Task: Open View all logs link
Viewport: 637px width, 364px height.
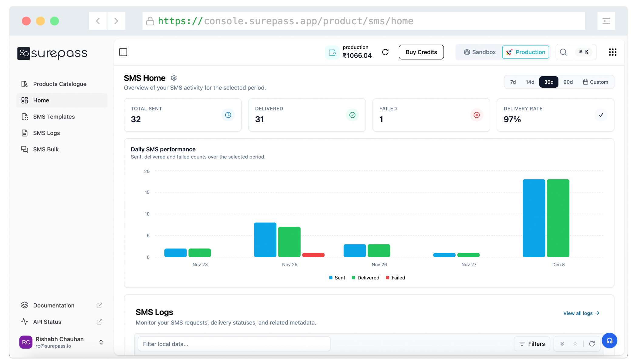Action: point(581,313)
